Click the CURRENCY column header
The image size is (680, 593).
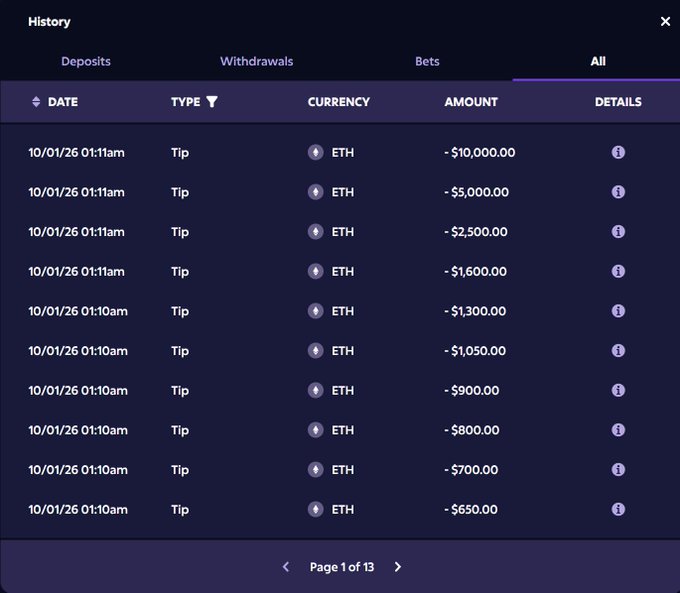pos(339,102)
